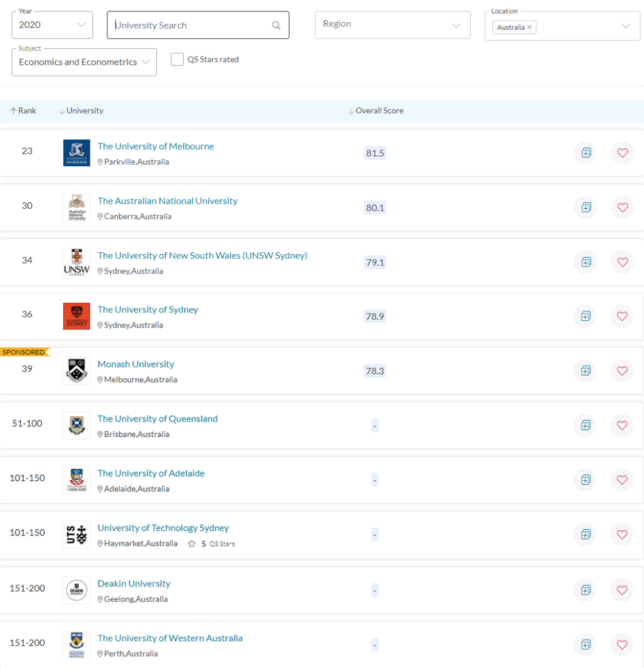Add University of Melbourne to compare list

pyautogui.click(x=586, y=153)
